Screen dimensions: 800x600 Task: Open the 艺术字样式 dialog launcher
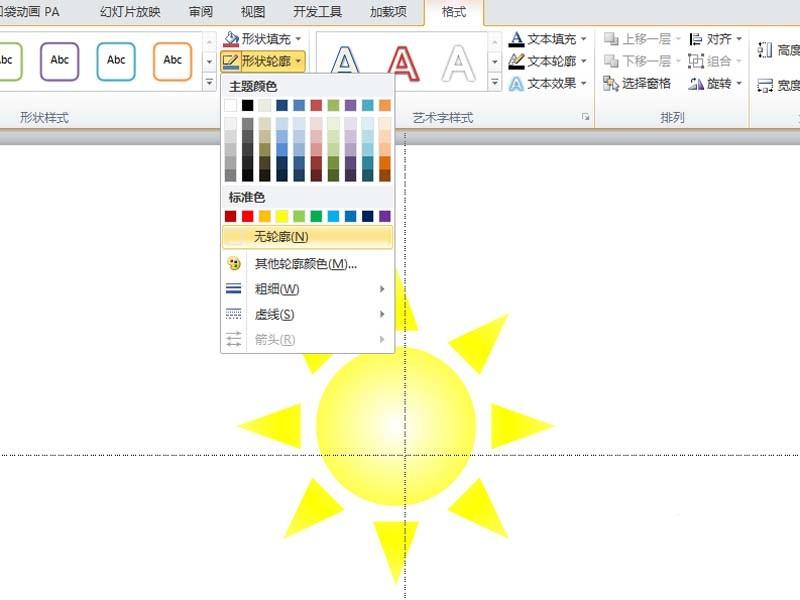(x=584, y=117)
